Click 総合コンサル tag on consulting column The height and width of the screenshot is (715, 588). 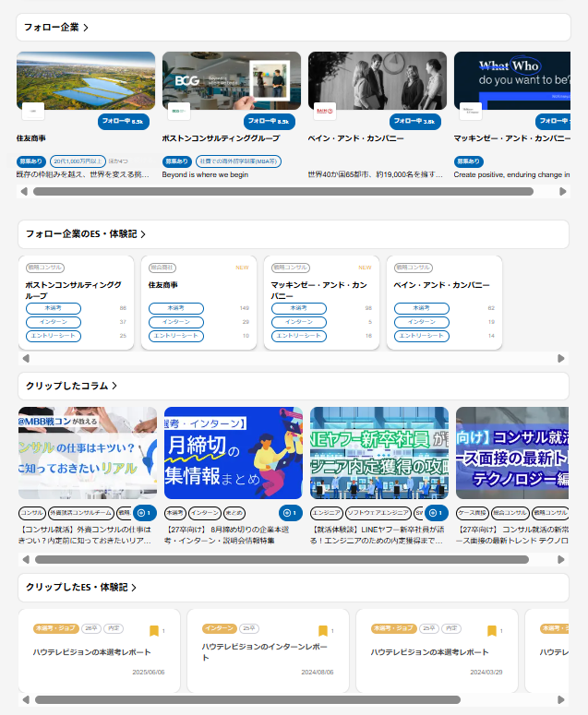coord(510,513)
